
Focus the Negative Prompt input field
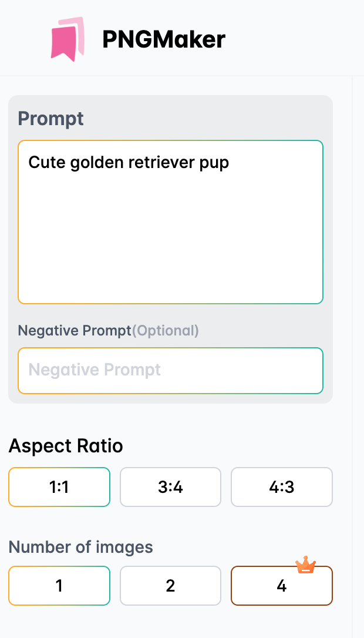(x=170, y=370)
